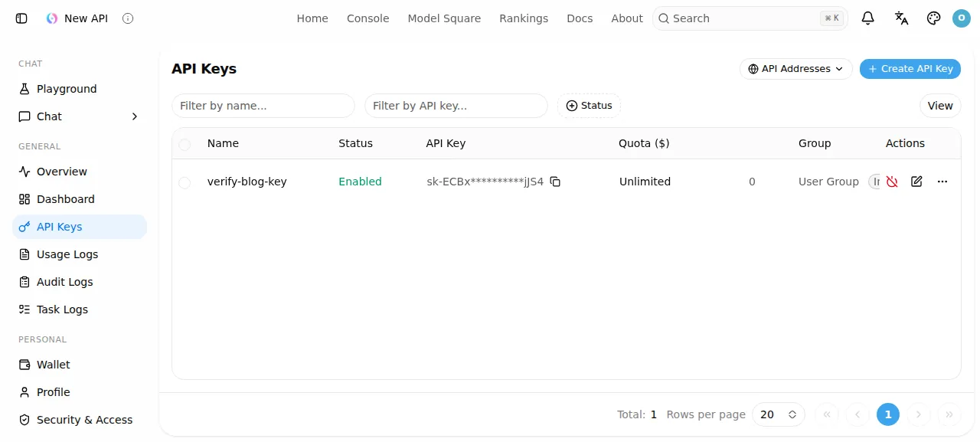The image size is (980, 442).
Task: Open Task Logs page
Action: [x=80, y=309]
